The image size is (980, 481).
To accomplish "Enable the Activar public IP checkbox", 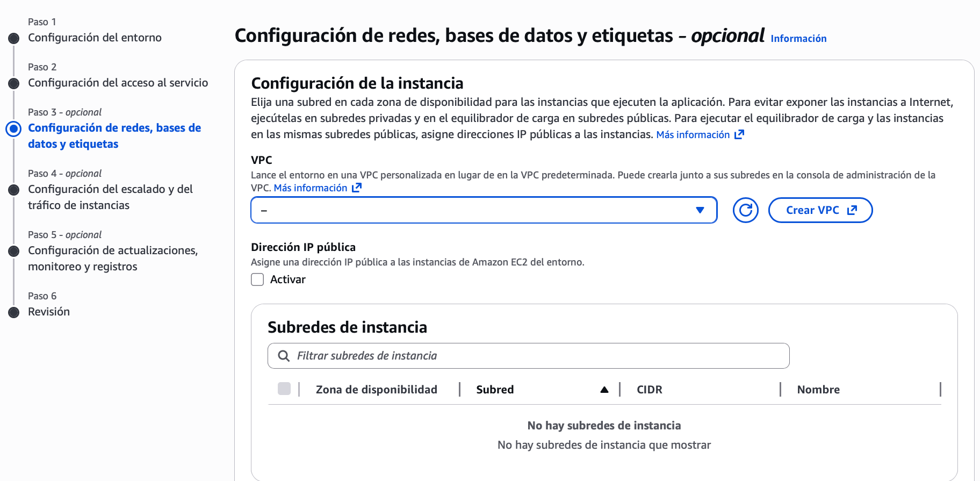I will point(257,279).
